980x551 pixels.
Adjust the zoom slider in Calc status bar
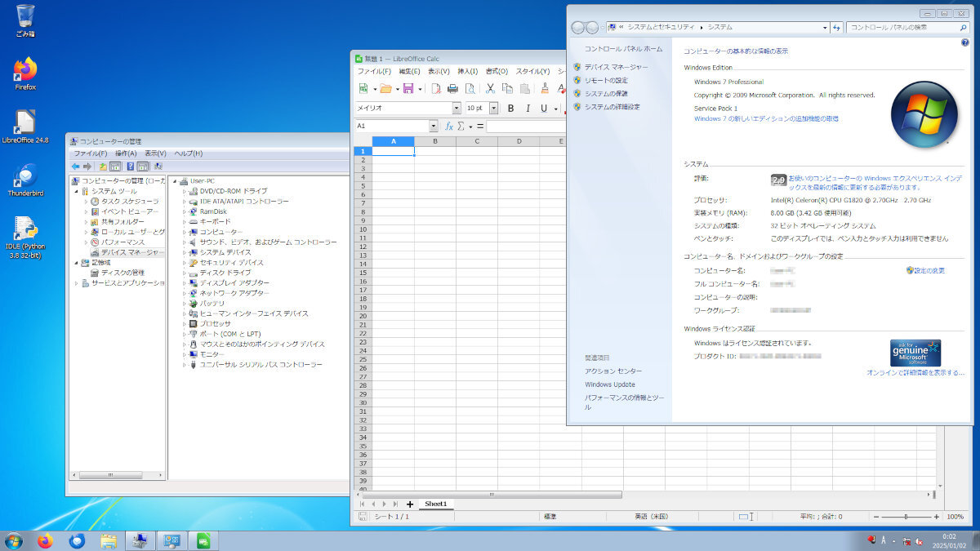[x=905, y=517]
